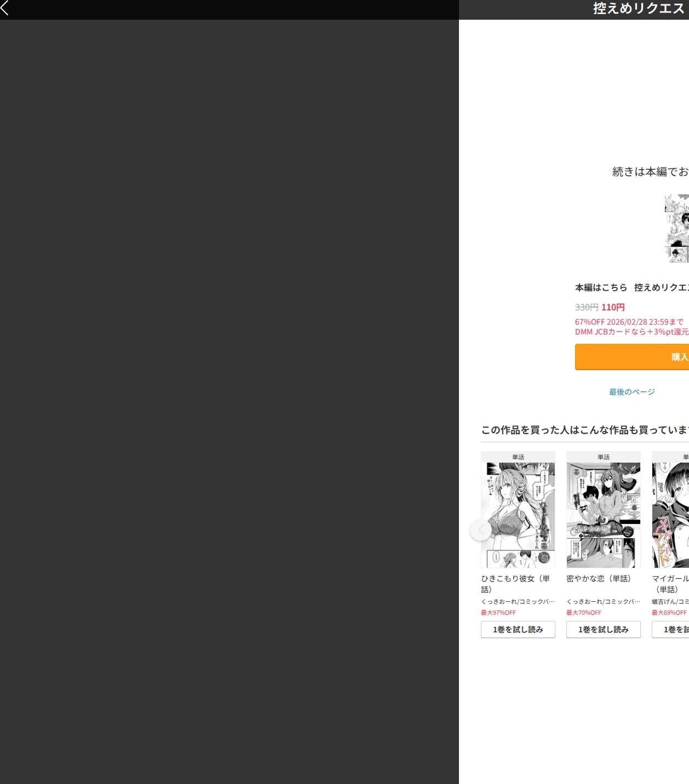Click the previous arrow on the recommendations carousel
Viewport: 689px width, 784px height.
[481, 530]
